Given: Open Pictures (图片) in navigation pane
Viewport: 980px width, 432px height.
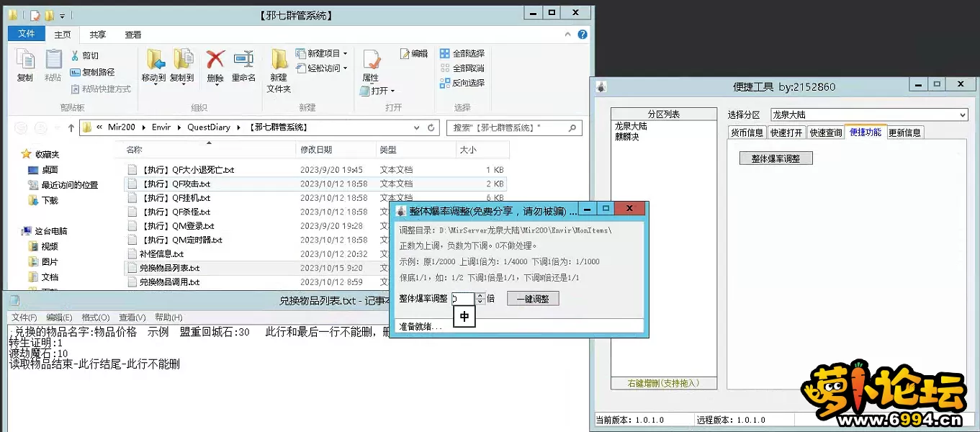Looking at the screenshot, I should click(43, 261).
